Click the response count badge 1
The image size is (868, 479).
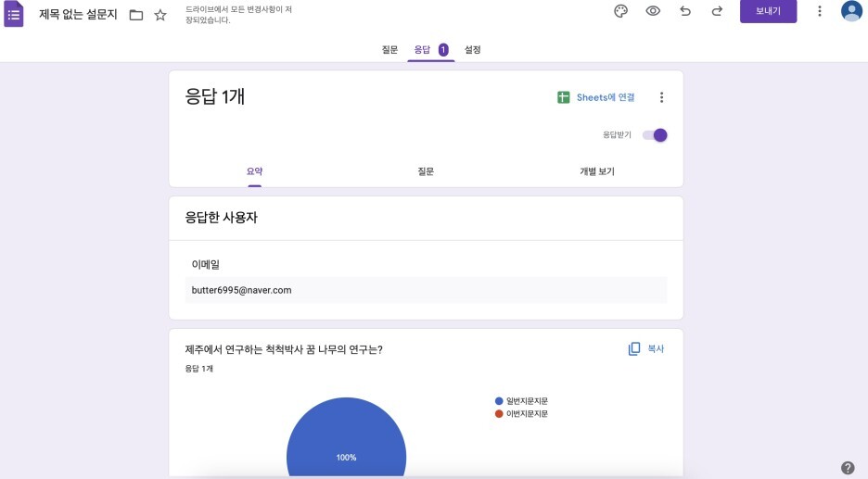click(x=443, y=50)
